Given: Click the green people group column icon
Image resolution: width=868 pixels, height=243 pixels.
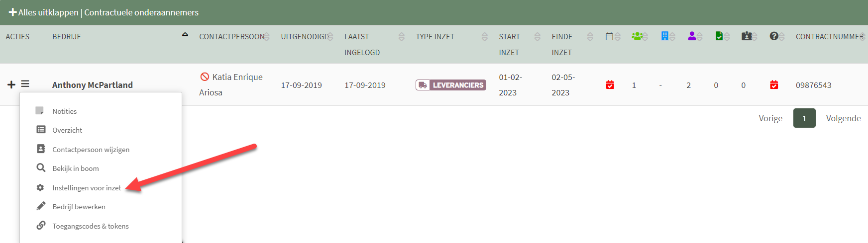Looking at the screenshot, I should coord(637,36).
